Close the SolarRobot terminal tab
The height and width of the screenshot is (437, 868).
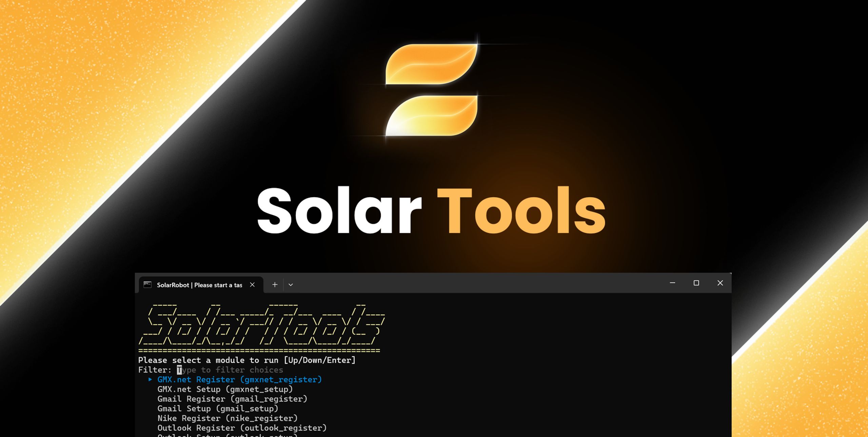(x=252, y=285)
